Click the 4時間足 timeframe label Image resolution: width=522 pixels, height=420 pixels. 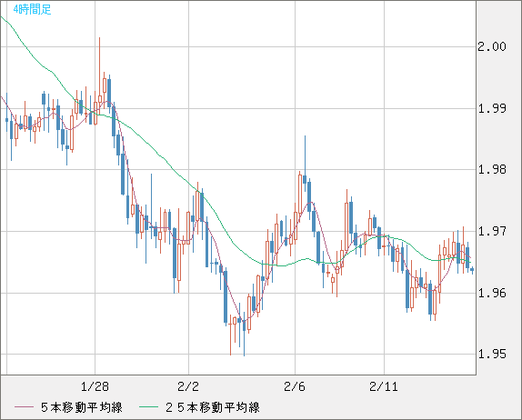tap(33, 9)
